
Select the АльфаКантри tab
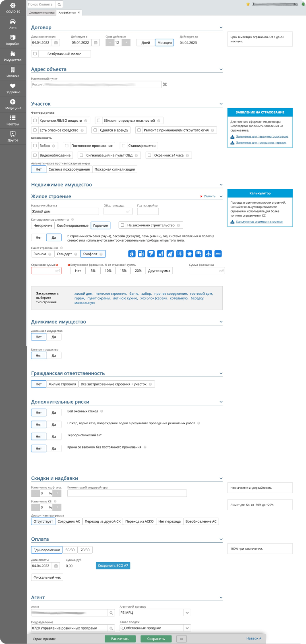click(x=68, y=13)
